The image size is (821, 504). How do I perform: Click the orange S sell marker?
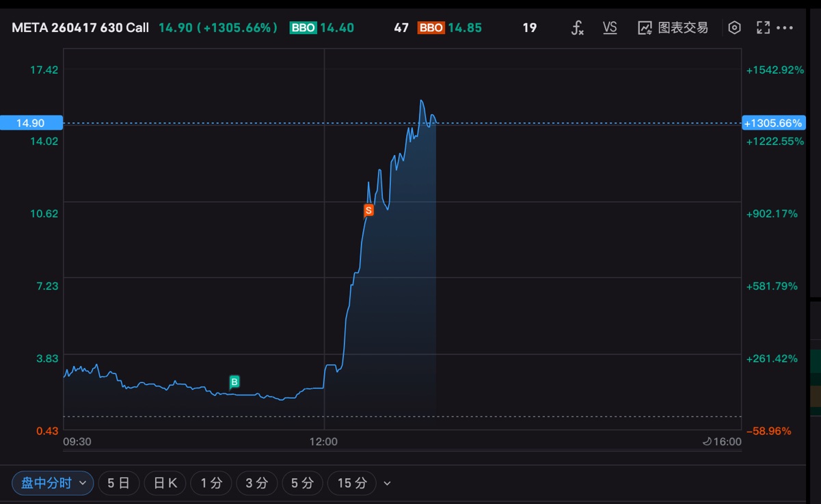[x=368, y=210]
